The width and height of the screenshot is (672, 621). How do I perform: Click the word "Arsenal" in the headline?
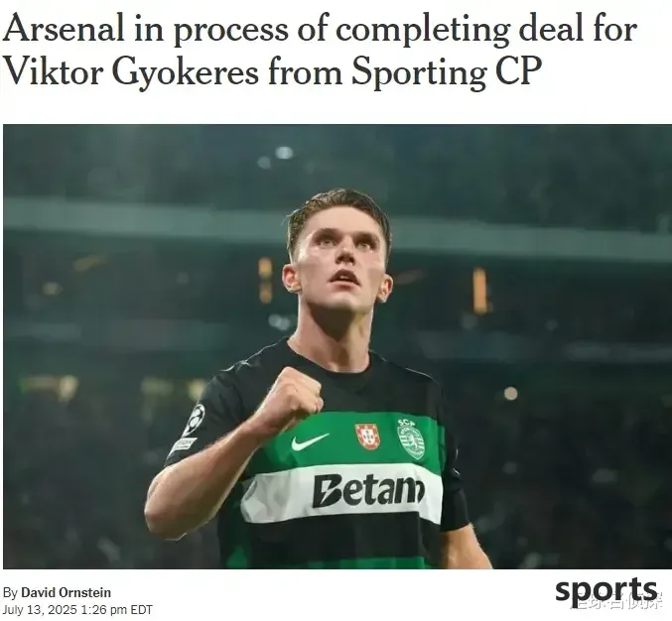click(x=64, y=30)
